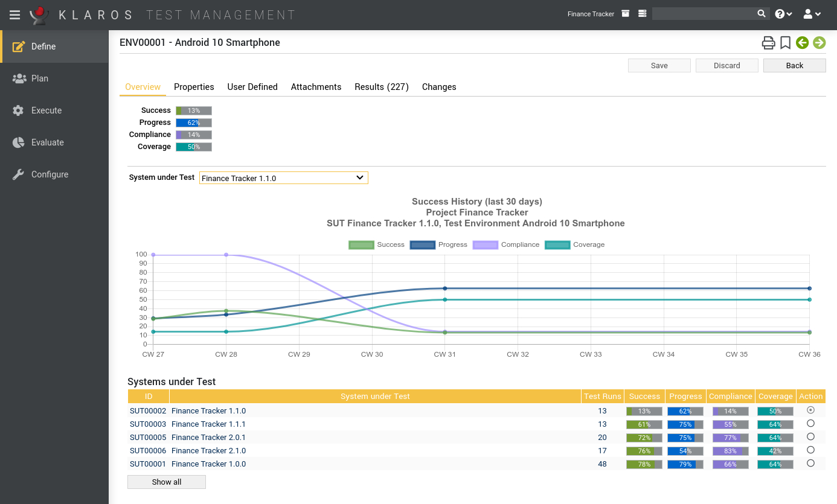The width and height of the screenshot is (837, 504).
Task: Click the print page icon
Action: pos(768,43)
